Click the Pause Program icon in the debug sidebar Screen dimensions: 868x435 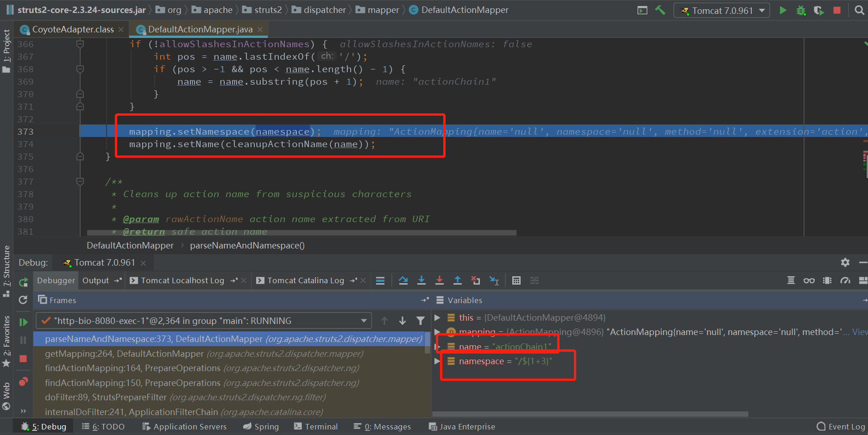23,340
